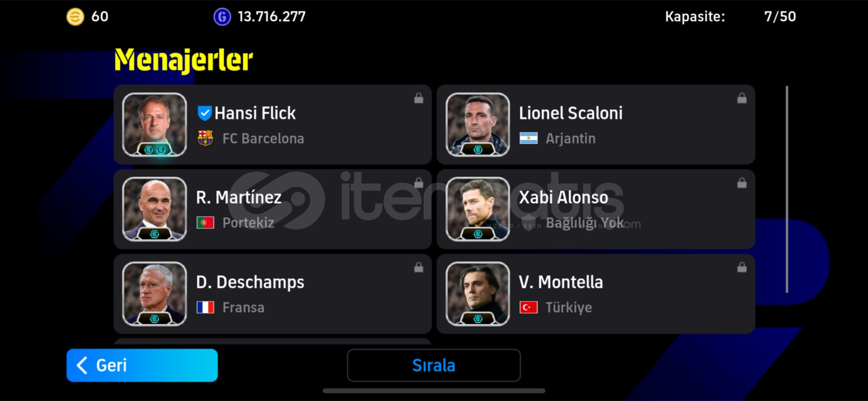Open the Sırala sort button
Screen dimensions: 868x401
(434, 365)
